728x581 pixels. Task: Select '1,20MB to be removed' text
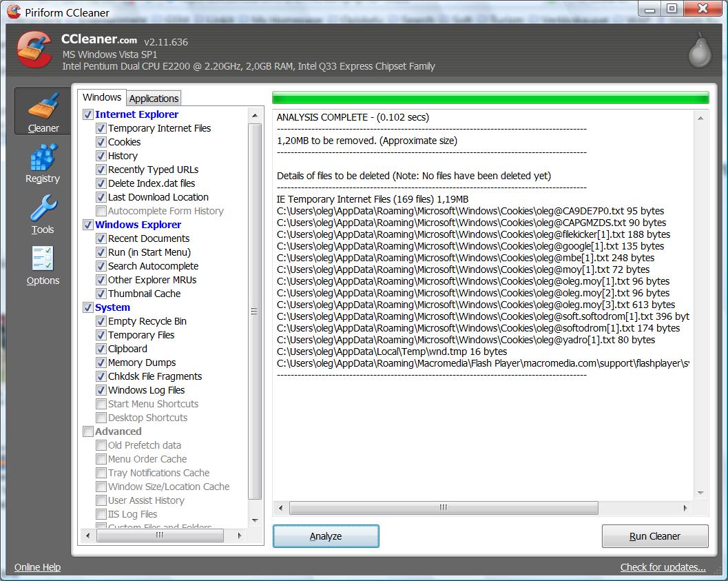[x=326, y=141]
